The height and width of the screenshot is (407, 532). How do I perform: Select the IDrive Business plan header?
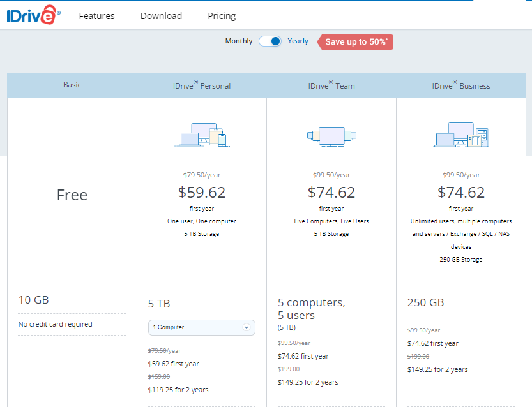461,85
